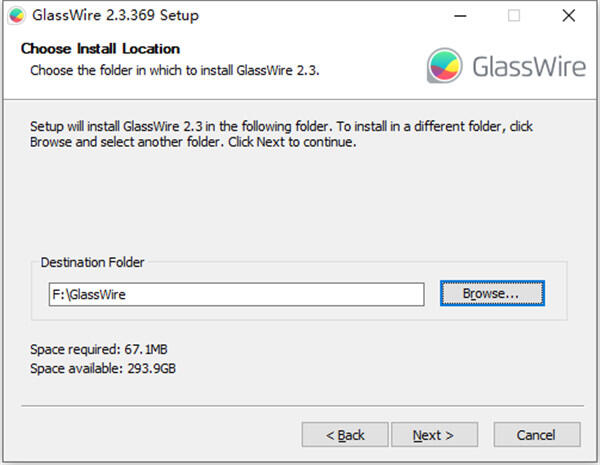Cancel the GlassWire installation
This screenshot has width=600, height=465.
tap(537, 435)
